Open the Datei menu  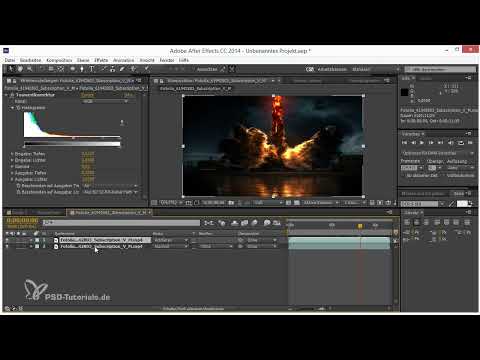10,60
